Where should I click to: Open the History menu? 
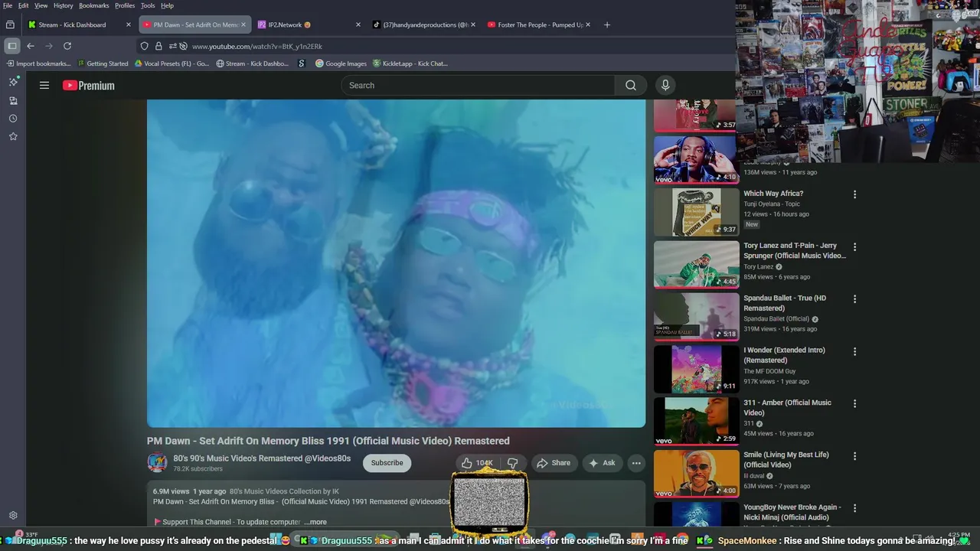point(63,5)
